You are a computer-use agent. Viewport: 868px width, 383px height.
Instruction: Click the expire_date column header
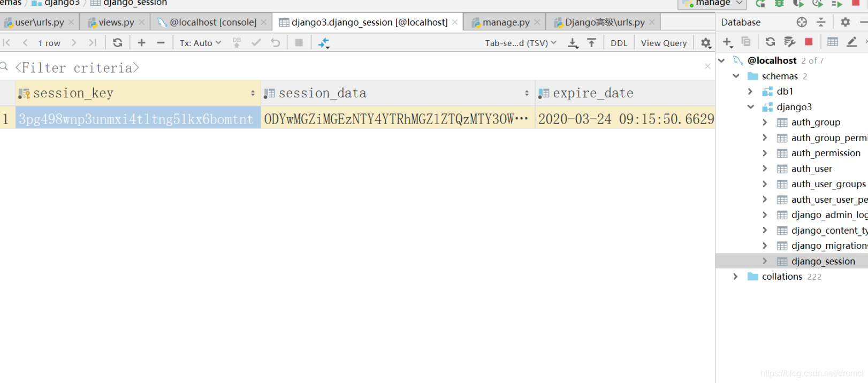click(x=625, y=93)
